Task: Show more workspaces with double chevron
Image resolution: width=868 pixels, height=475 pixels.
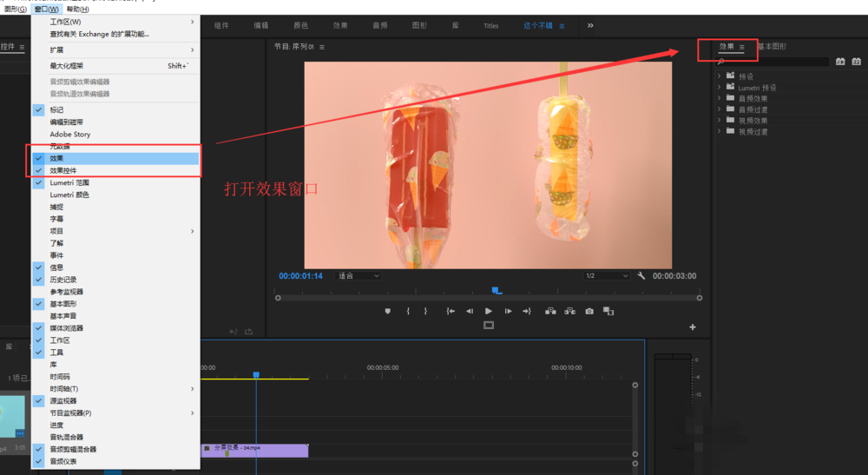Action: [x=590, y=25]
